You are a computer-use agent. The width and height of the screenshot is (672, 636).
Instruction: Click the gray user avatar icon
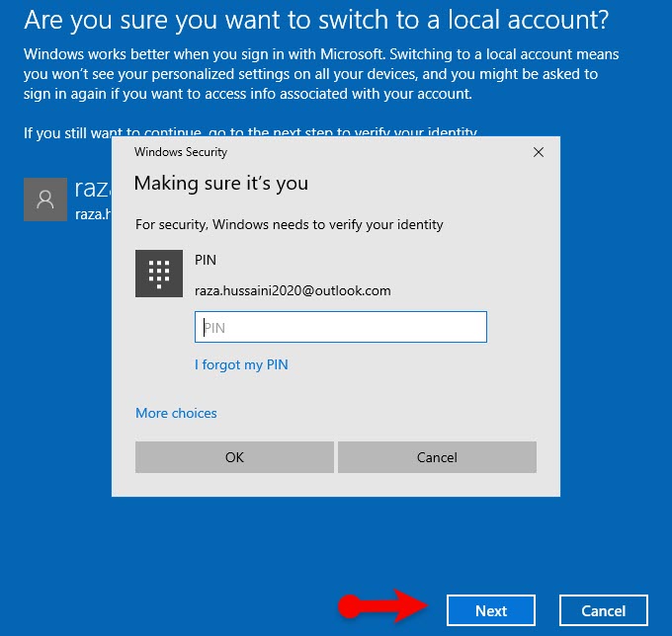(x=45, y=199)
